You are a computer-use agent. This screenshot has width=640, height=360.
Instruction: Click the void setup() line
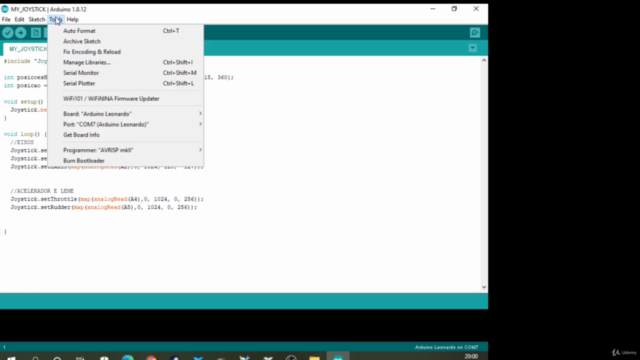coord(24,102)
